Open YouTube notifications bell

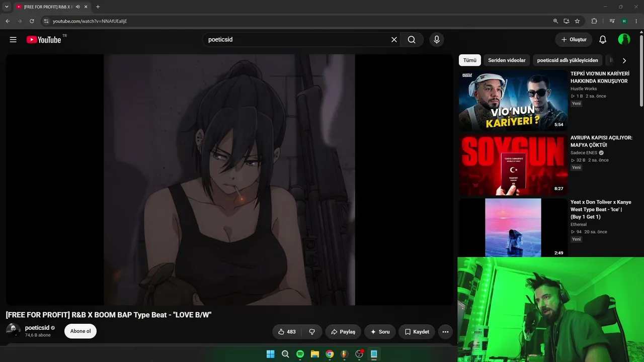[603, 40]
